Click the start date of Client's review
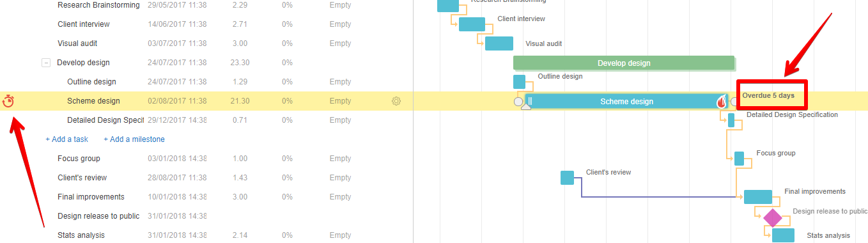Viewport: 868px width, 243px height. point(177,178)
